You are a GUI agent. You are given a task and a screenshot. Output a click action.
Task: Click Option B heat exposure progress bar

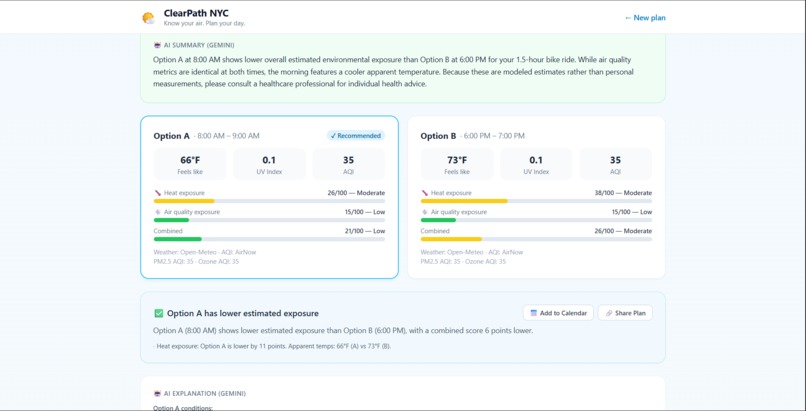point(536,201)
